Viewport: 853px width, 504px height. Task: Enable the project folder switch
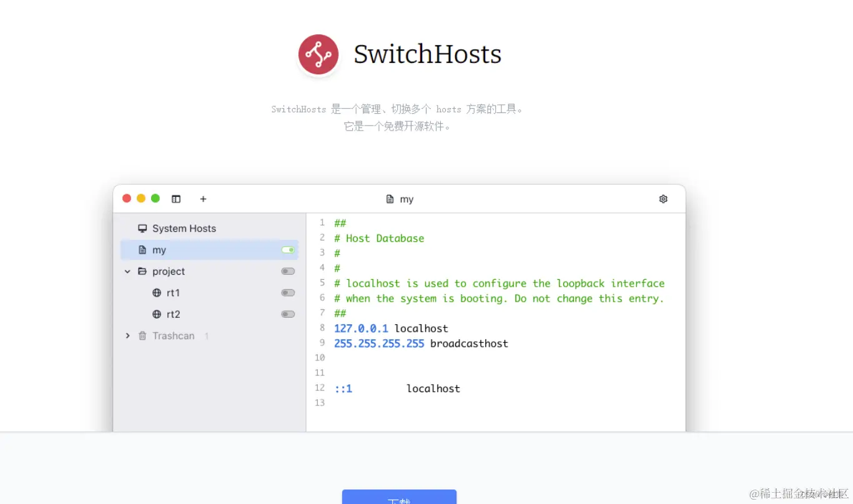[288, 271]
